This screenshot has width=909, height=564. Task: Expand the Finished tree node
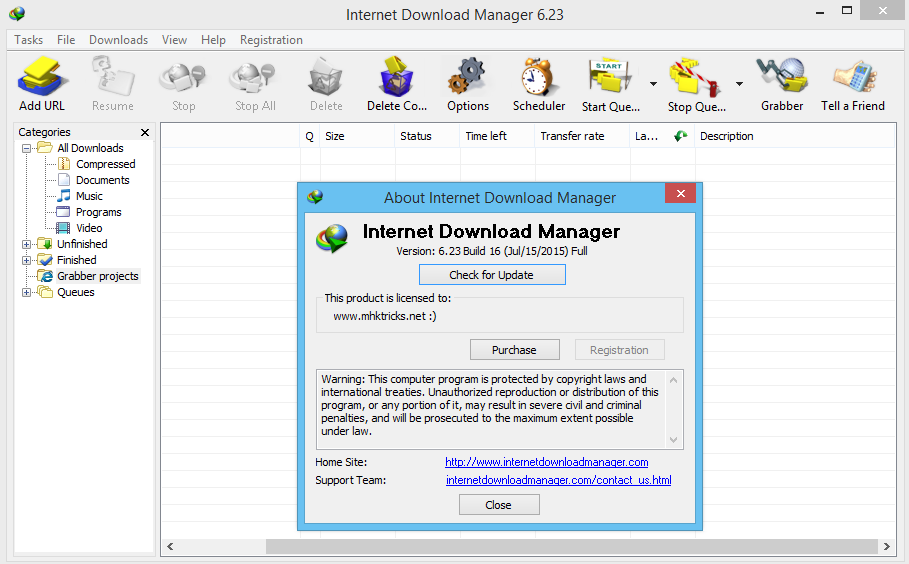tap(26, 260)
